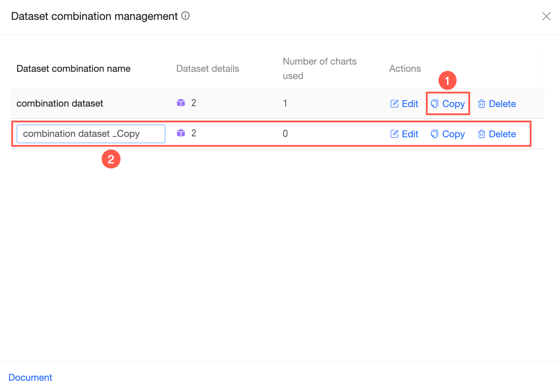Click the chart count 0 in the _Copy row
560x392 pixels.
click(285, 134)
